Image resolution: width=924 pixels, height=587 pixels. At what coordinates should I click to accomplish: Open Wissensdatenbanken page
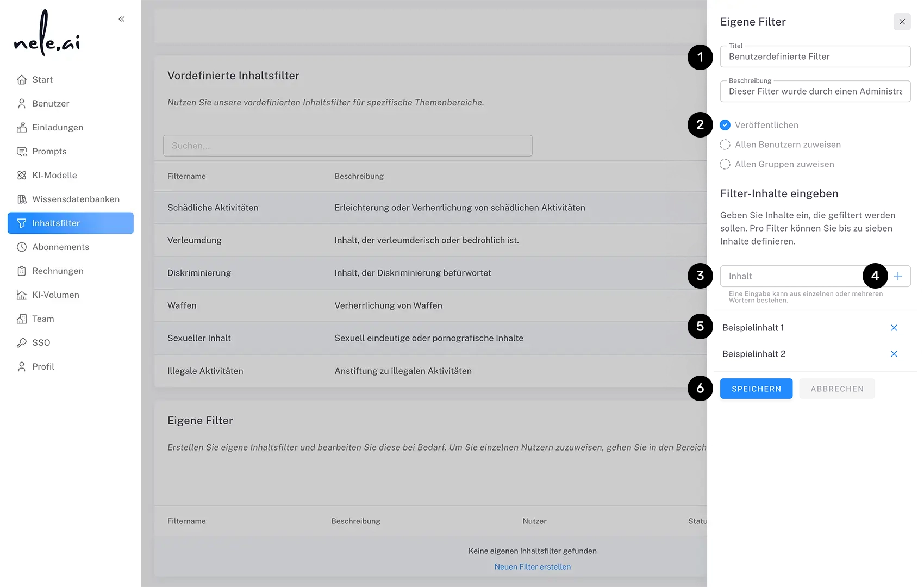coord(71,199)
